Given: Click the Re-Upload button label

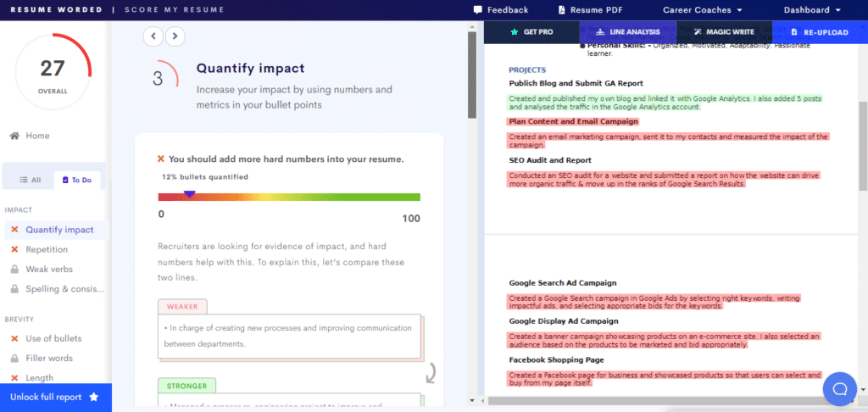Looking at the screenshot, I should (826, 32).
